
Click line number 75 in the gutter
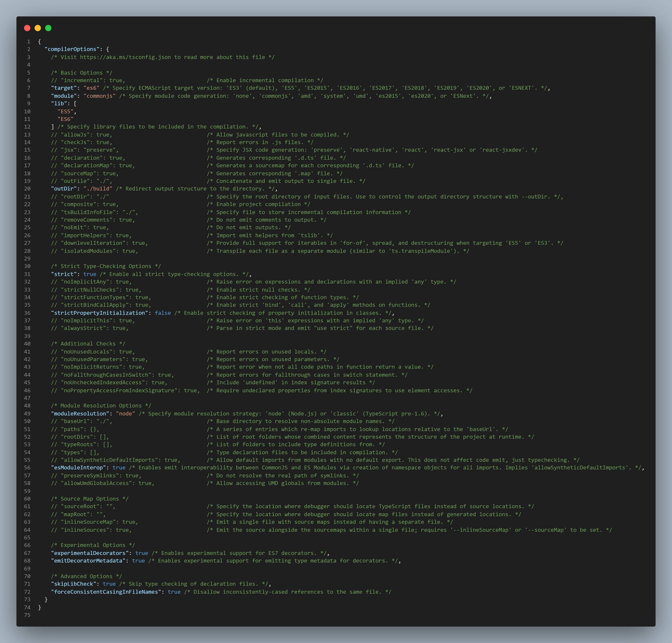27,615
